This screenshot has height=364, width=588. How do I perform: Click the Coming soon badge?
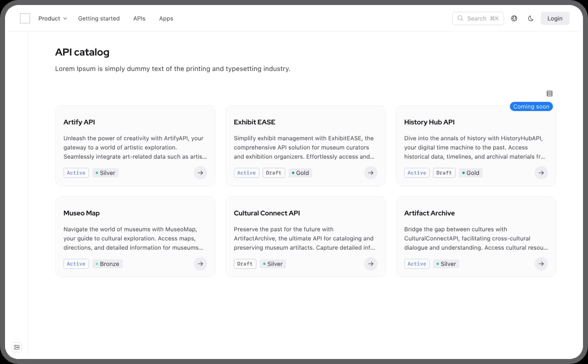coord(531,106)
